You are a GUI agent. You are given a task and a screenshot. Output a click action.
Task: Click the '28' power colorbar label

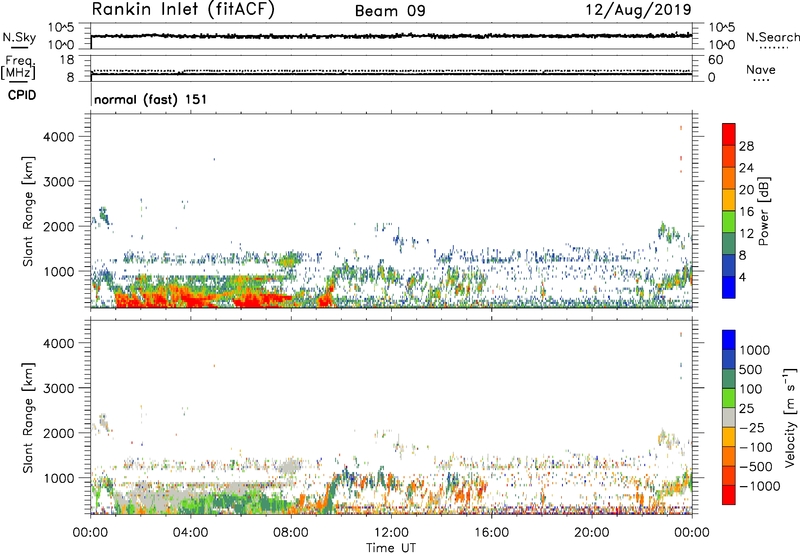[746, 146]
